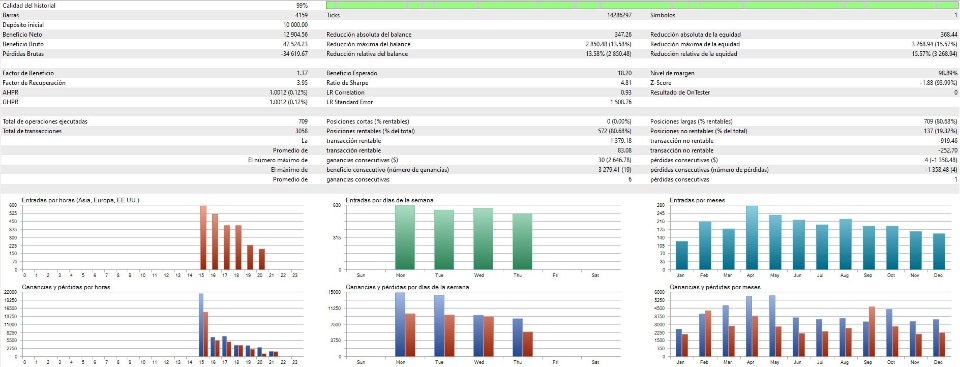Click the Jan bar in entries-by-month chart

coord(681,255)
